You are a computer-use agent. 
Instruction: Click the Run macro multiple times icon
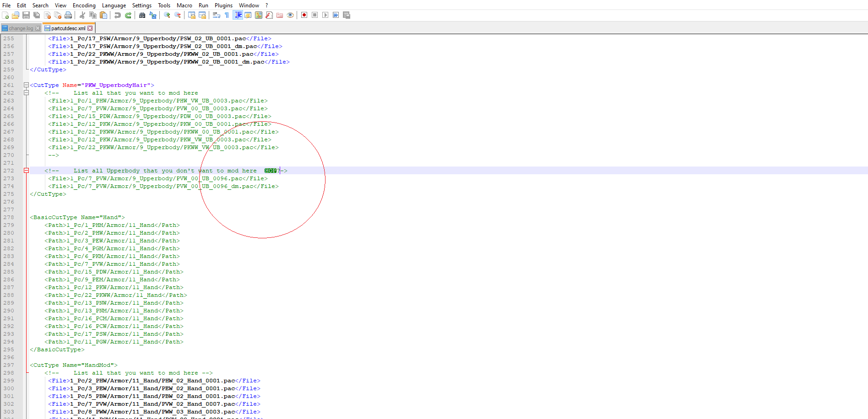tap(336, 15)
